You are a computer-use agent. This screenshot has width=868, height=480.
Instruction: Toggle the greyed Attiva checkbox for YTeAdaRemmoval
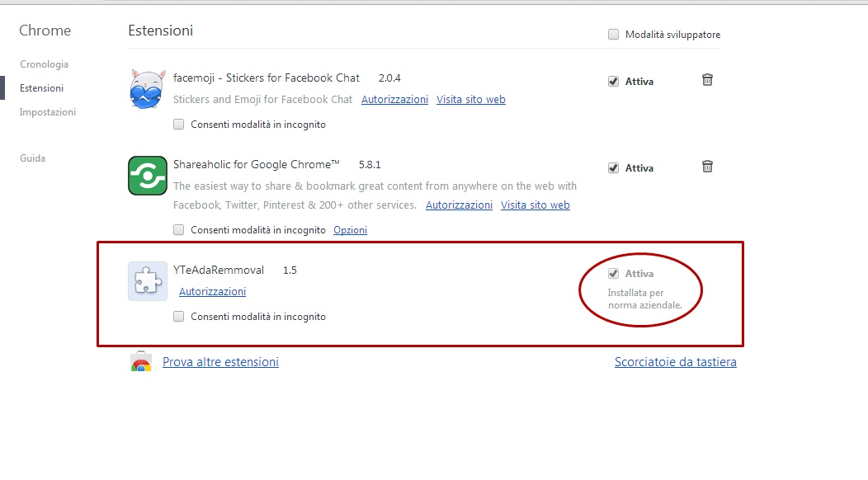coord(613,274)
